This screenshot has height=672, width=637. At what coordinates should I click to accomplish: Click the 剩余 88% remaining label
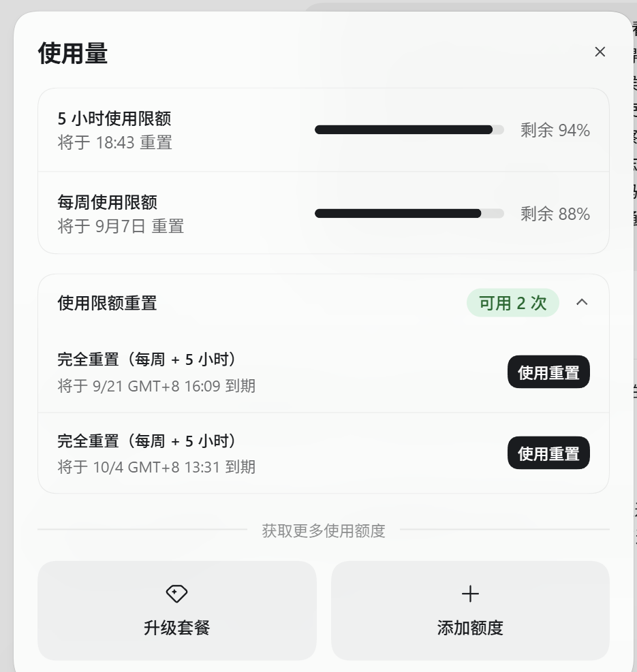coord(555,214)
